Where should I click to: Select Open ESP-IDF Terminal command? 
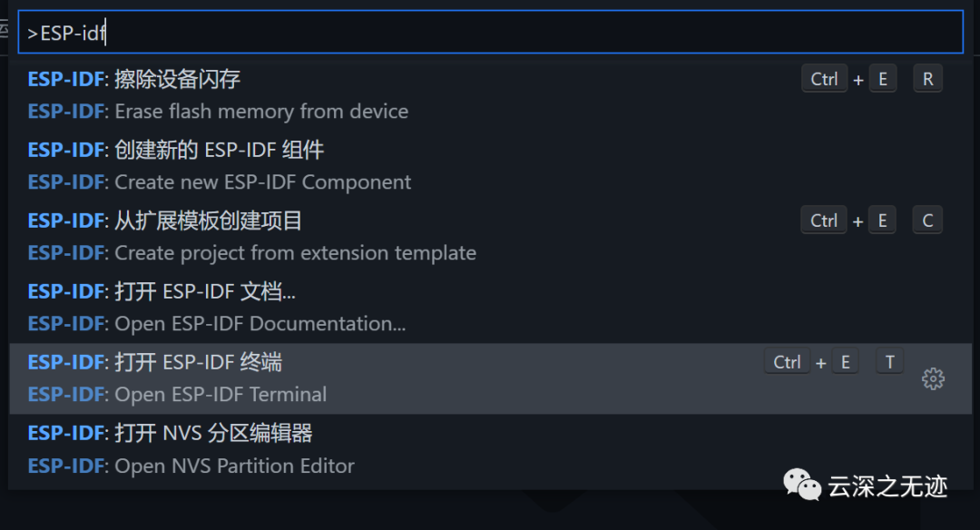[491, 378]
